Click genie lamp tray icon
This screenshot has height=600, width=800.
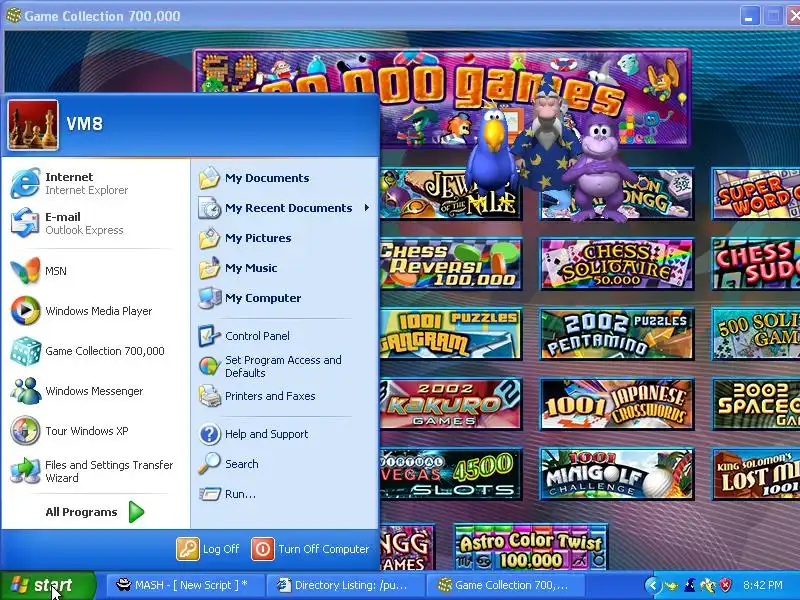(x=671, y=585)
